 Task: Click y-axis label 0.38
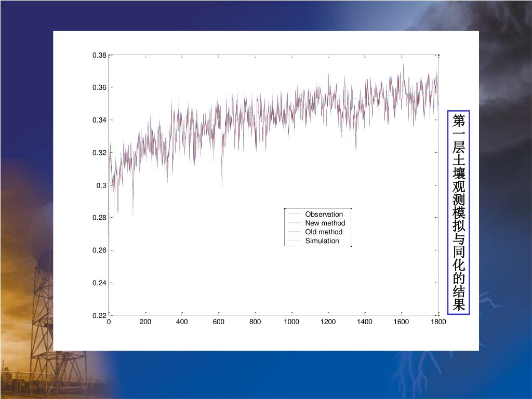click(x=99, y=55)
